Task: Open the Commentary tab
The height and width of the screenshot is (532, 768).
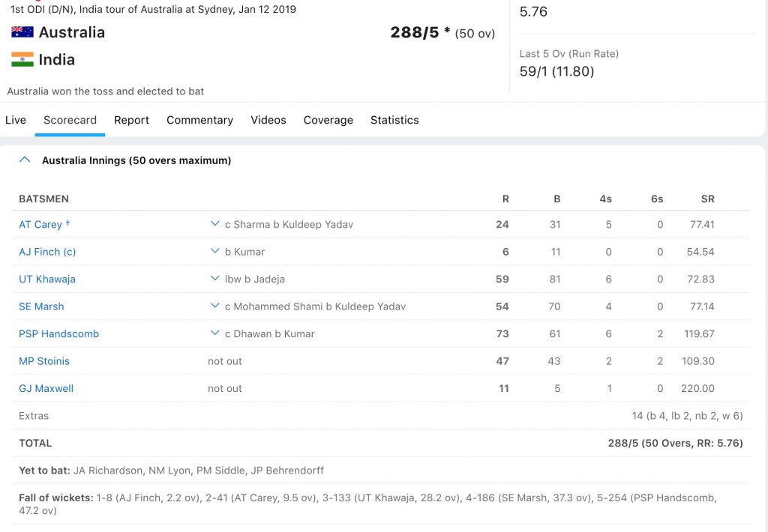Action: point(199,120)
